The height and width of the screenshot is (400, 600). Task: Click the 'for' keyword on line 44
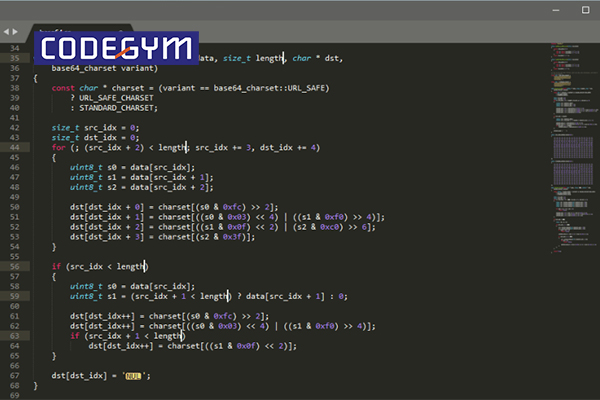coord(58,147)
